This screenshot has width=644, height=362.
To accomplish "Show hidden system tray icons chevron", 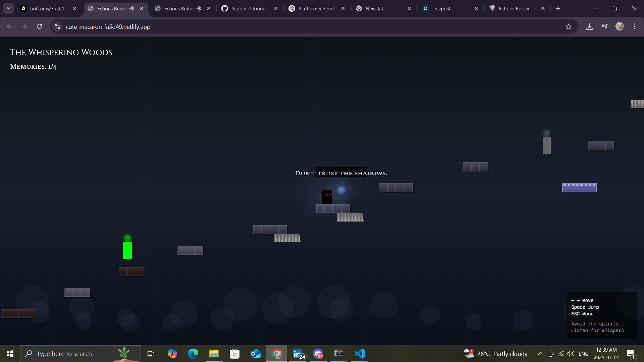I will tap(540, 354).
